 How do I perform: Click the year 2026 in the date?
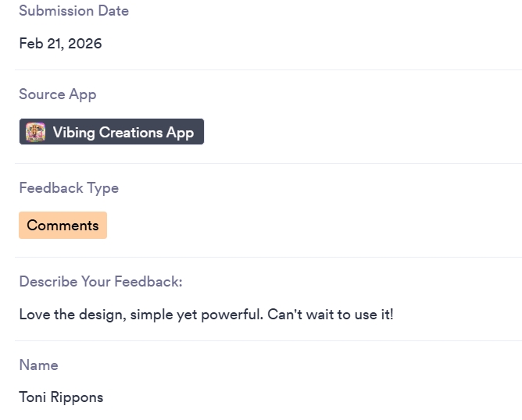[85, 44]
